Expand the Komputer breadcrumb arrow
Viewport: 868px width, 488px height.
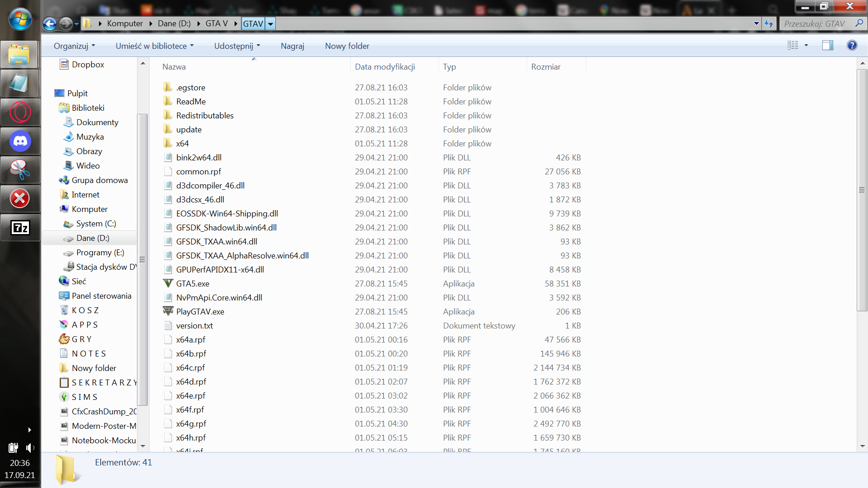[151, 23]
